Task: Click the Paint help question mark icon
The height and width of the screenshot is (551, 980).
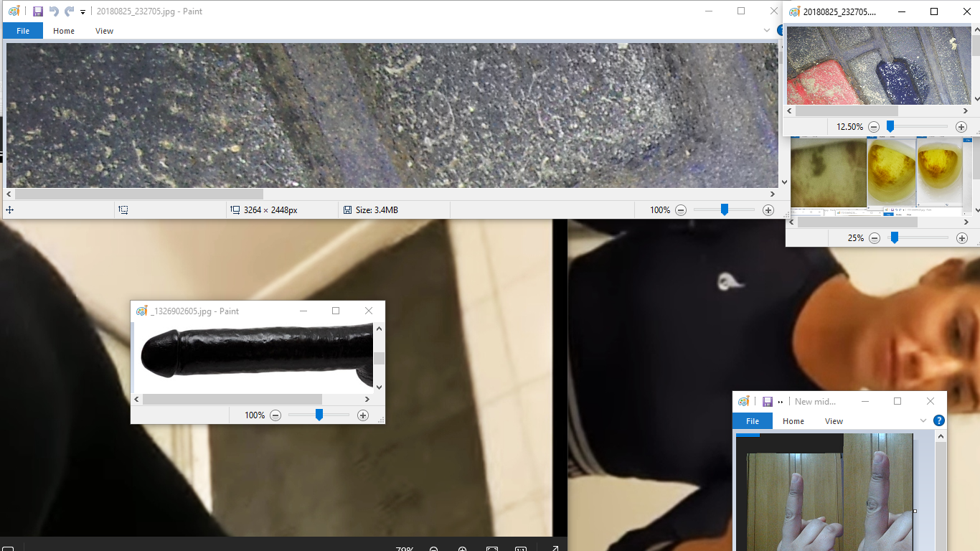Action: 938,421
